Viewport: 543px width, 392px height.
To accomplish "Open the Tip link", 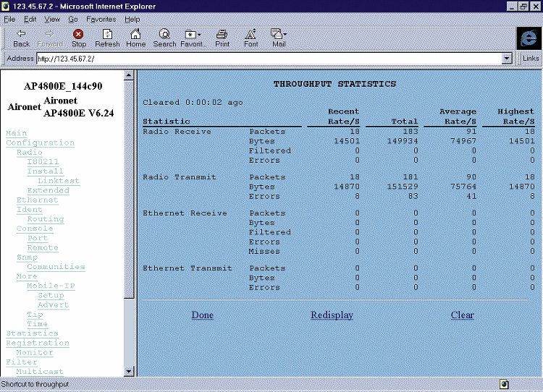I will (x=35, y=314).
